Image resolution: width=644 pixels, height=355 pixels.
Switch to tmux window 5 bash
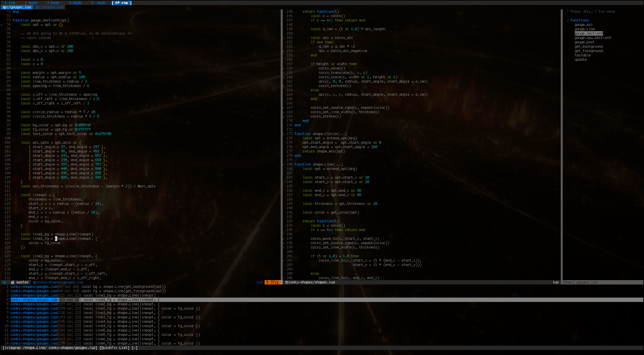[98, 3]
